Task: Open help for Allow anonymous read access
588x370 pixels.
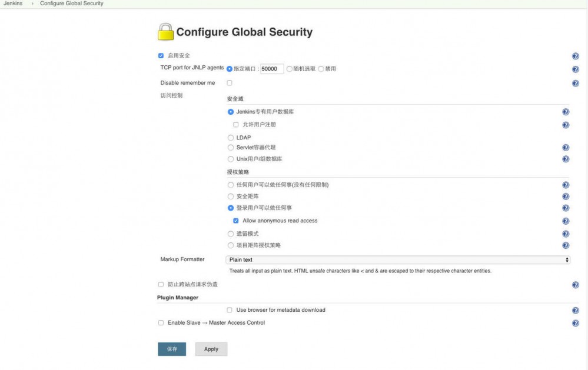Action: [566, 219]
